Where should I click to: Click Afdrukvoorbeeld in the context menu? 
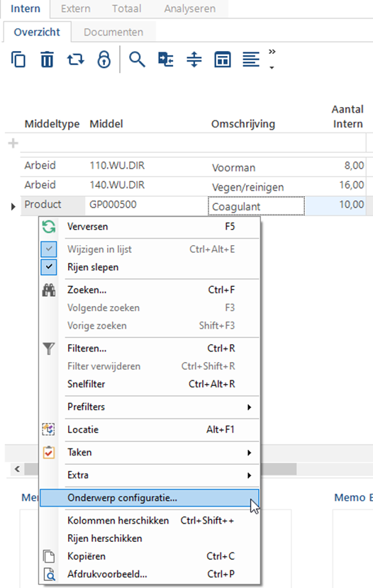[150, 574]
